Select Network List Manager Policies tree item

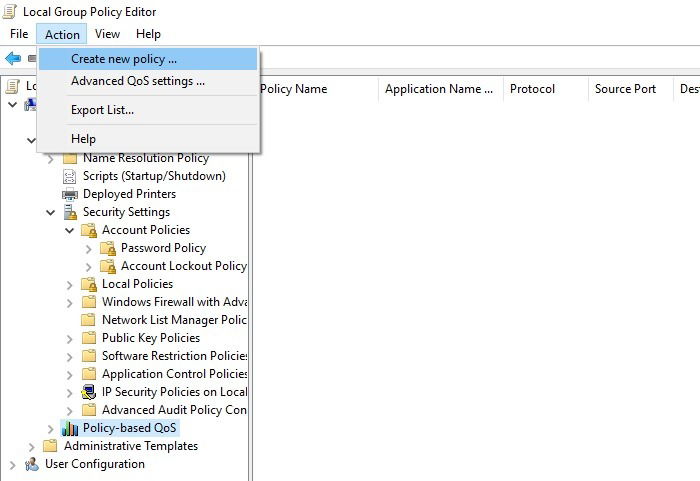[174, 320]
